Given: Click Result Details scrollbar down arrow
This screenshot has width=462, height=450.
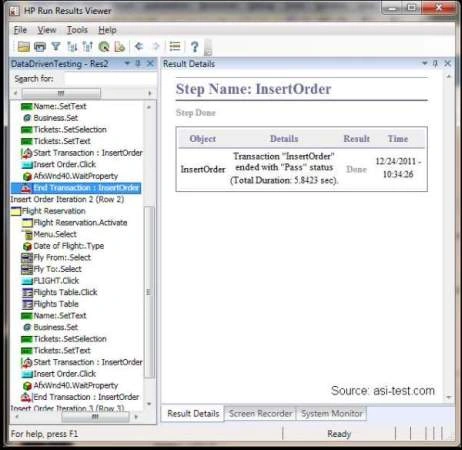Looking at the screenshot, I should click(449, 397).
